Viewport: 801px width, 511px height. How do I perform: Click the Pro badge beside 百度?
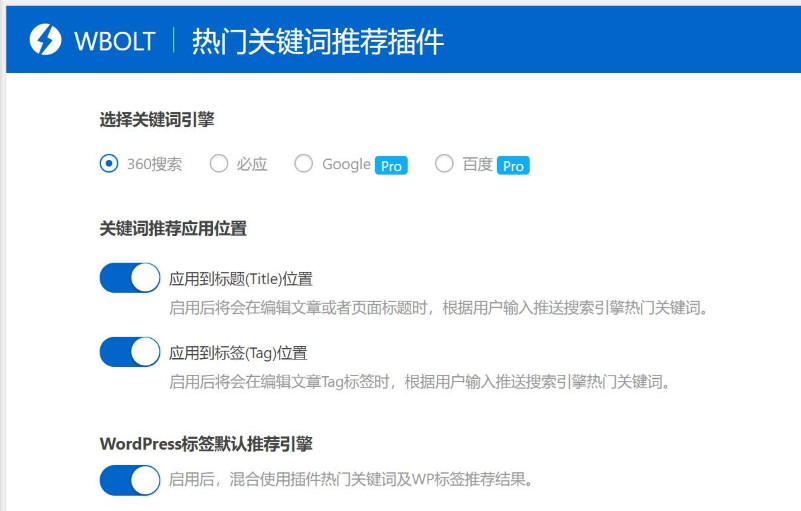(513, 166)
